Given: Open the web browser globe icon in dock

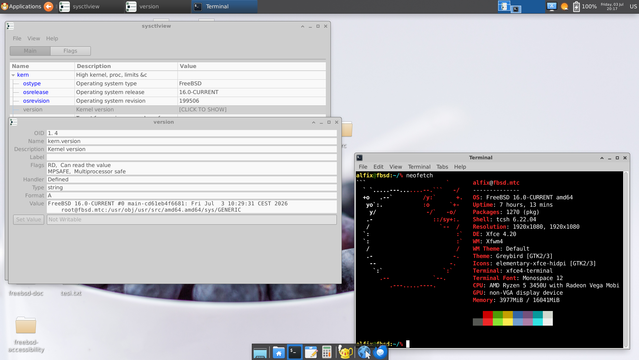Looking at the screenshot, I should click(x=364, y=352).
